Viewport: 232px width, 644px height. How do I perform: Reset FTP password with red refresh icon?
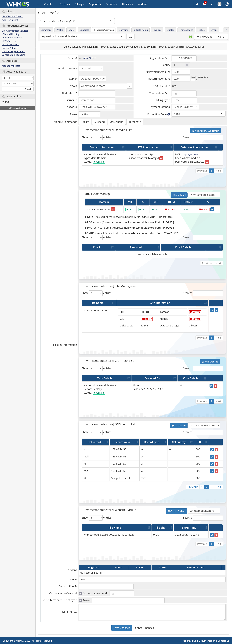pyautogui.click(x=161, y=158)
